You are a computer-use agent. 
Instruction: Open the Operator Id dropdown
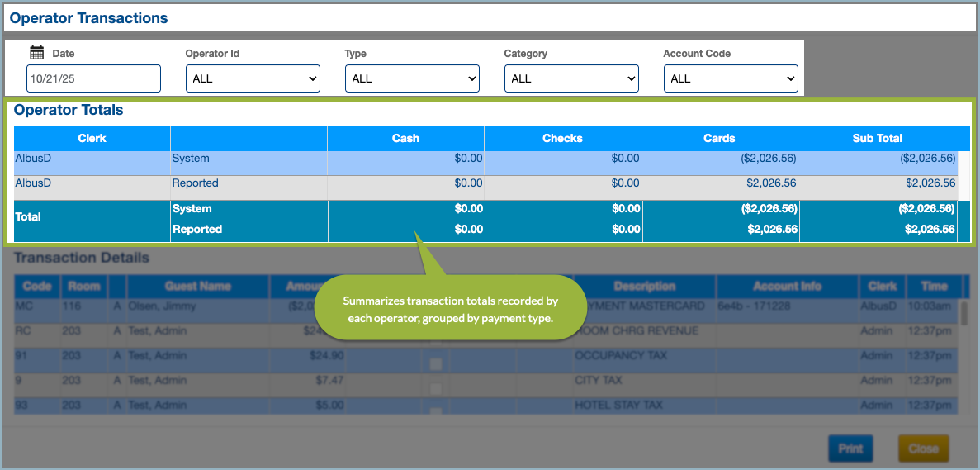pos(253,78)
